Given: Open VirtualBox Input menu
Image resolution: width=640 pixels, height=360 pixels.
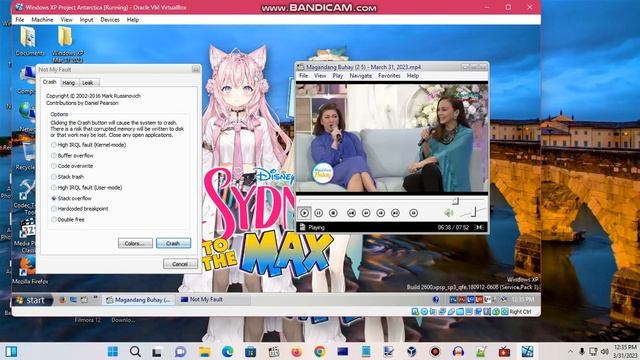Looking at the screenshot, I should click(86, 20).
